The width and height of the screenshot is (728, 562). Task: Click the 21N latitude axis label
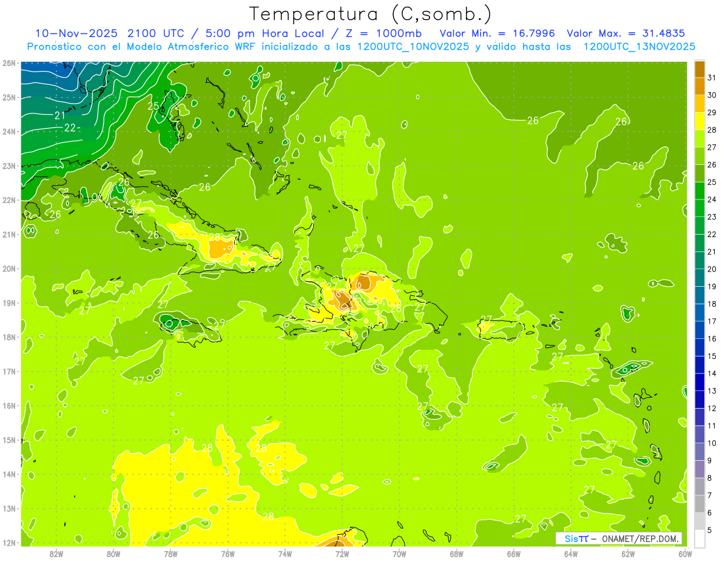(9, 235)
